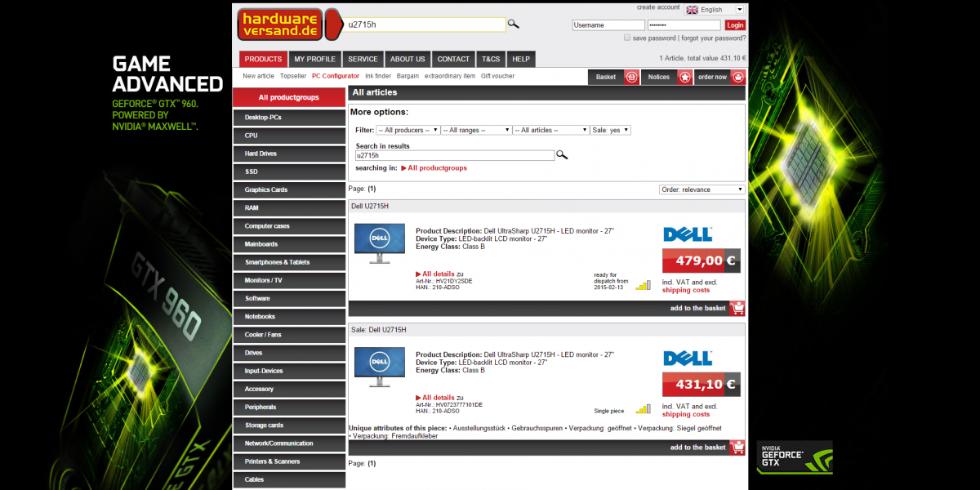Open the English language dropdown

[x=715, y=10]
